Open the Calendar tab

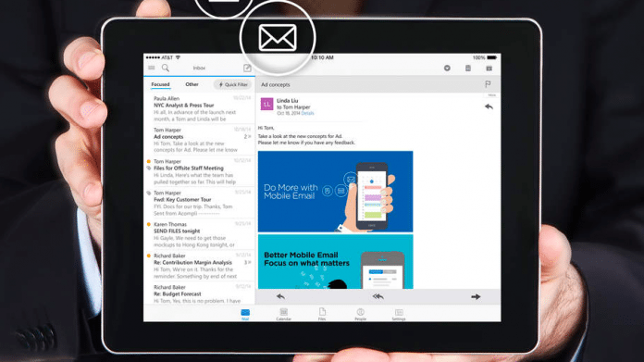(283, 315)
